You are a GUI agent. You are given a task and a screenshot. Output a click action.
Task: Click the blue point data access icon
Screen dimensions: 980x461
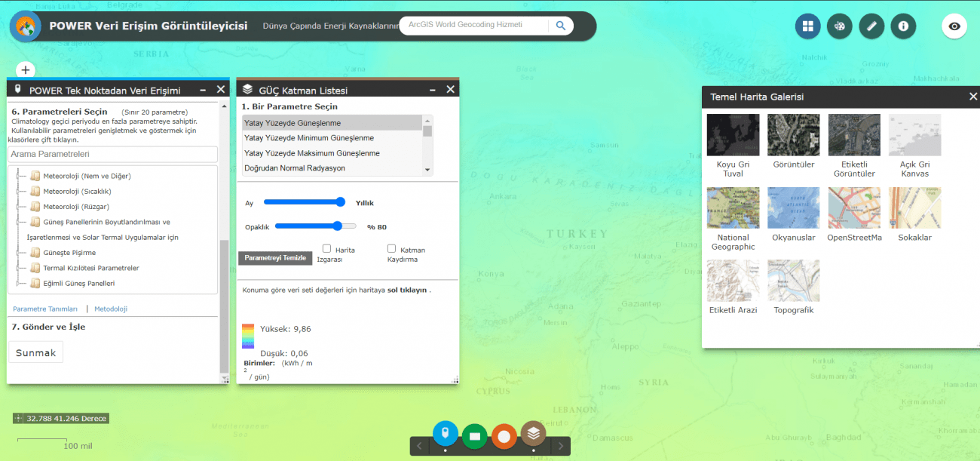click(446, 434)
